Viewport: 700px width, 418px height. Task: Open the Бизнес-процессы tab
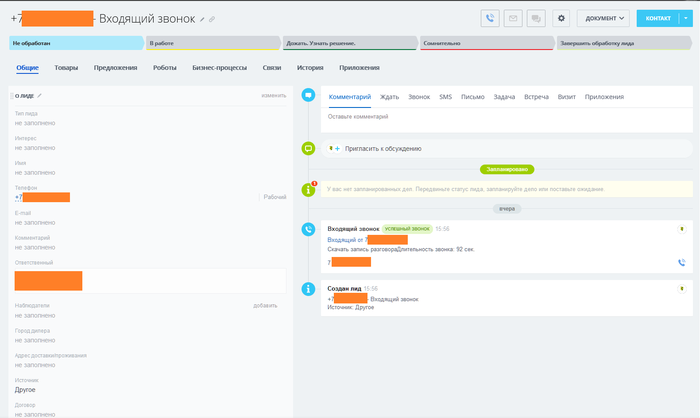pos(219,67)
